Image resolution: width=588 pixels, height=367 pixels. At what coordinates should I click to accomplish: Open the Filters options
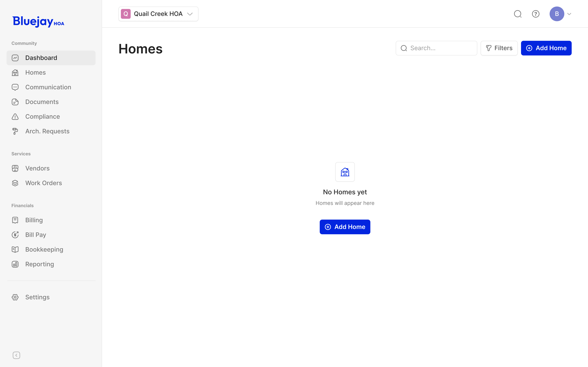(x=499, y=48)
